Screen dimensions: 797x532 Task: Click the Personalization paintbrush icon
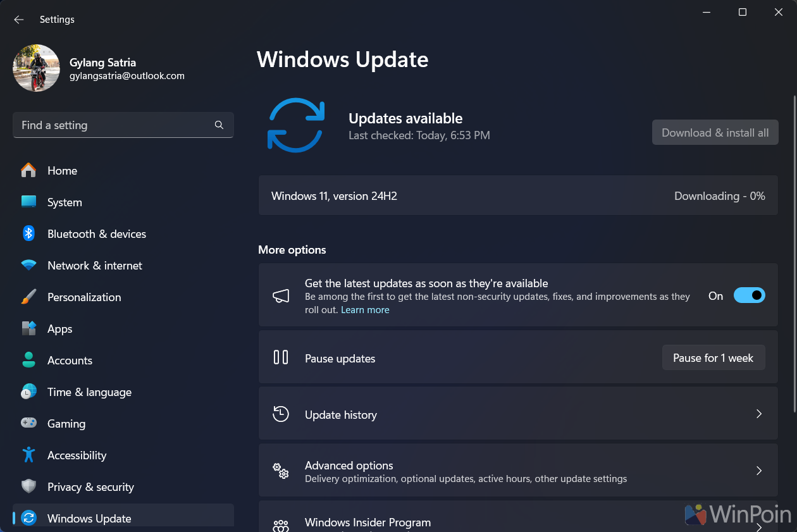point(28,297)
